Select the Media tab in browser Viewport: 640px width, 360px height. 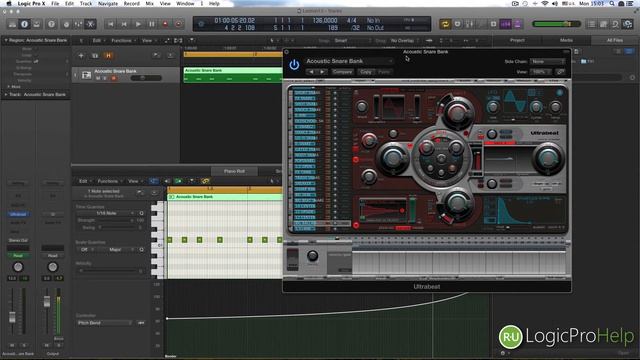[x=566, y=40]
